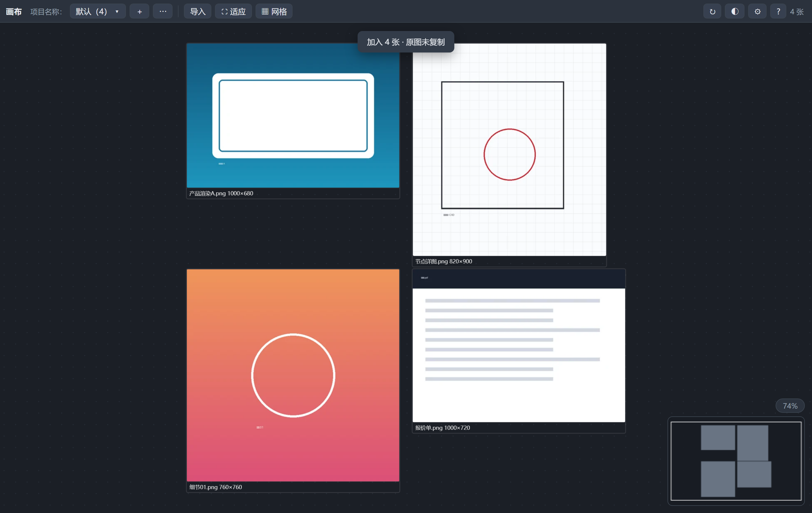Viewport: 812px width, 513px height.
Task: Toggle the 网格 grid button
Action: pos(274,11)
